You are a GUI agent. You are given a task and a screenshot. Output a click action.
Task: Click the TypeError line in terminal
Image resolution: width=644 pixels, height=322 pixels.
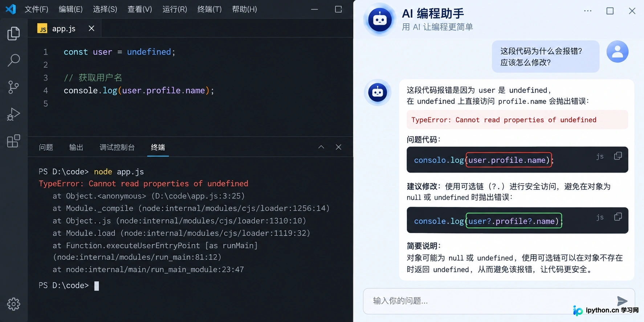click(x=143, y=184)
